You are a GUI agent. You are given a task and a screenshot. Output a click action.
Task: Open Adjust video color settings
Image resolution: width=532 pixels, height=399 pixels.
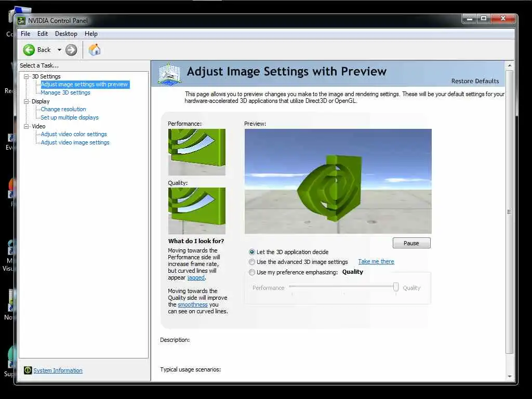coord(74,134)
